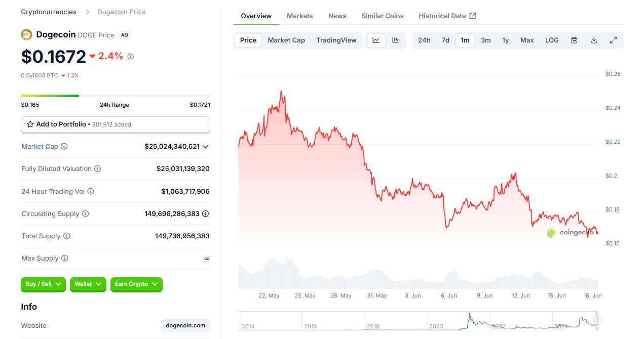644x339 pixels.
Task: Set chart range to Max
Action: coord(527,40)
